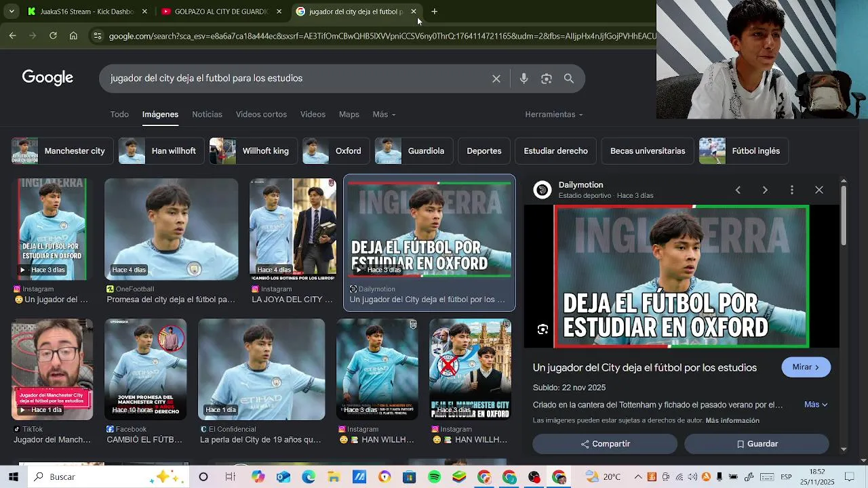Viewport: 868px width, 488px height.
Task: Open Microsoft Edge from taskbar
Action: click(309, 477)
